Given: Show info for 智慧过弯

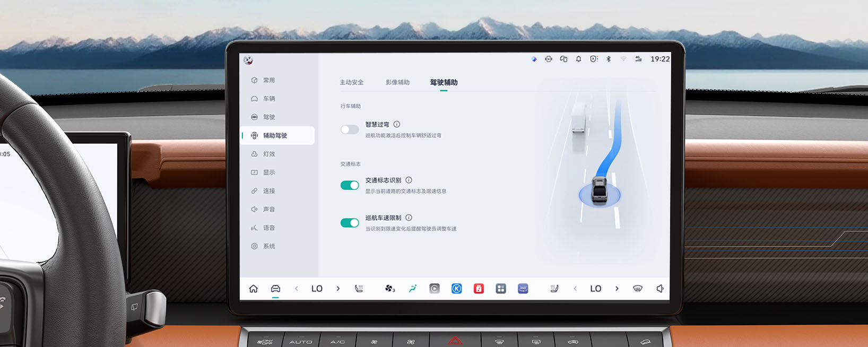Looking at the screenshot, I should 397,124.
